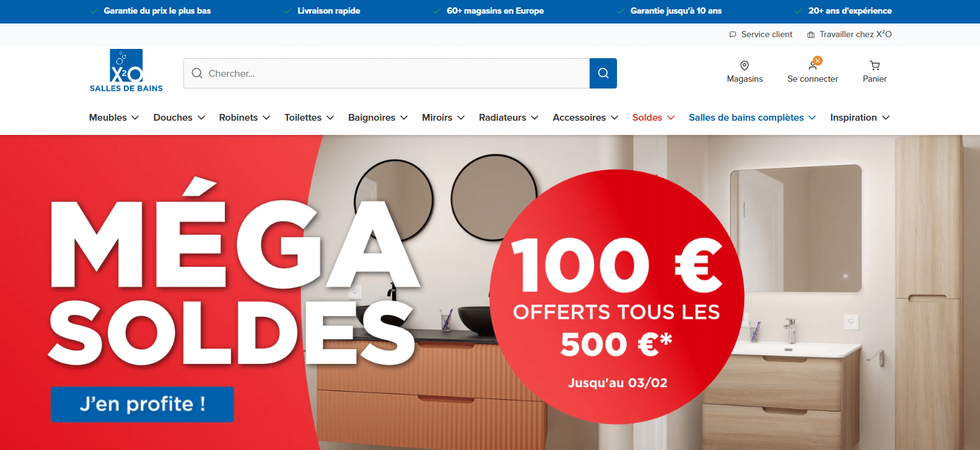Viewport: 980px width, 450px height.
Task: Click the J'en profite ! button
Action: (142, 404)
